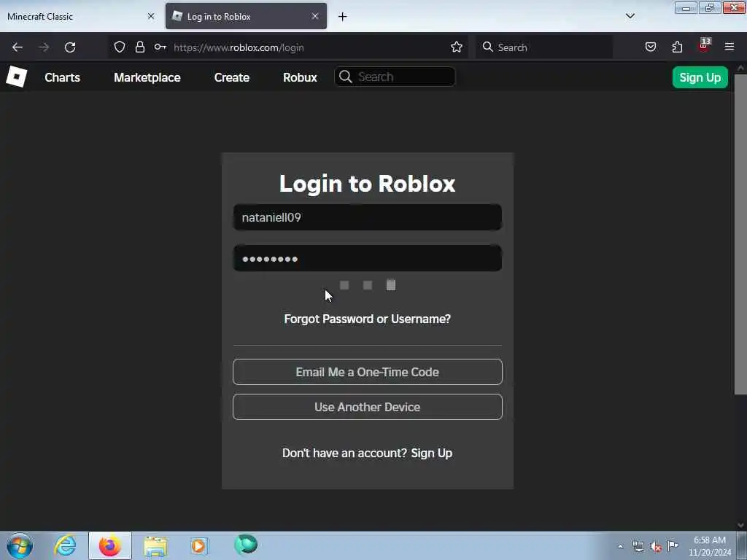The width and height of the screenshot is (747, 560).
Task: Click the Roblox logo icon
Action: (17, 77)
